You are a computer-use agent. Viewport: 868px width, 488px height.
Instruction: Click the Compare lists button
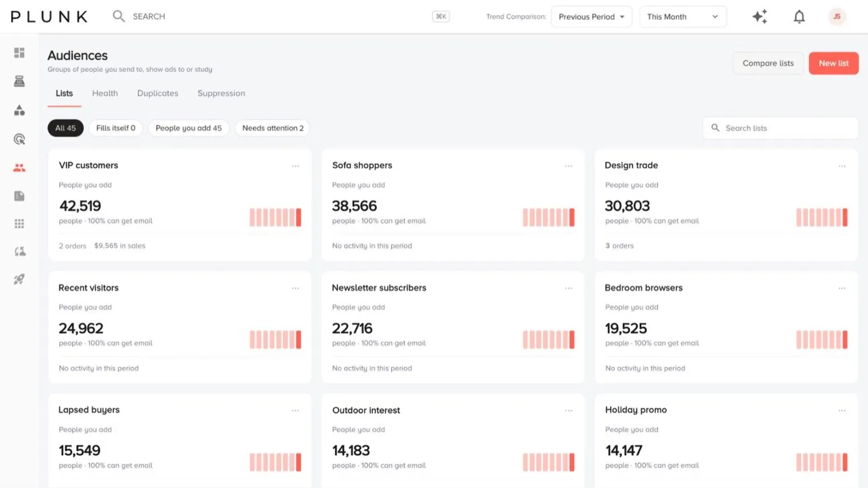(768, 63)
